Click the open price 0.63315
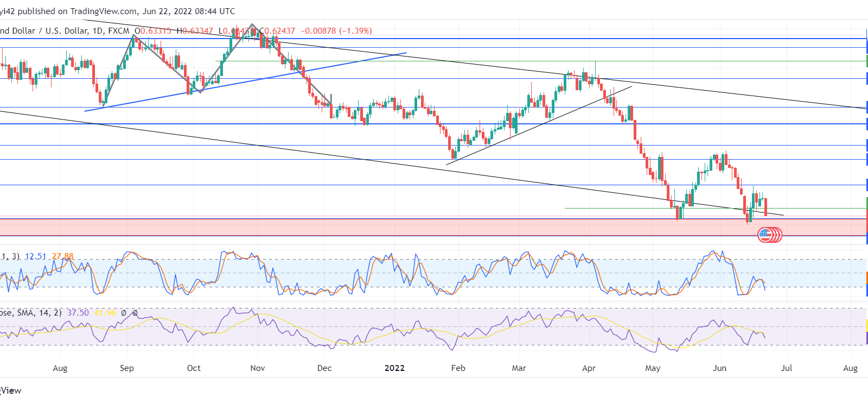Image resolution: width=868 pixels, height=403 pixels. click(156, 31)
